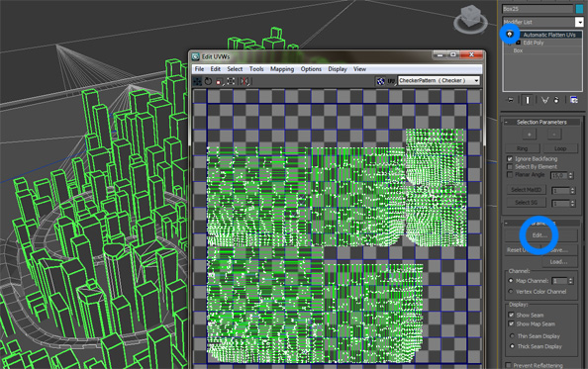
Task: Click the minus shrink selection button
Action: pos(554,135)
